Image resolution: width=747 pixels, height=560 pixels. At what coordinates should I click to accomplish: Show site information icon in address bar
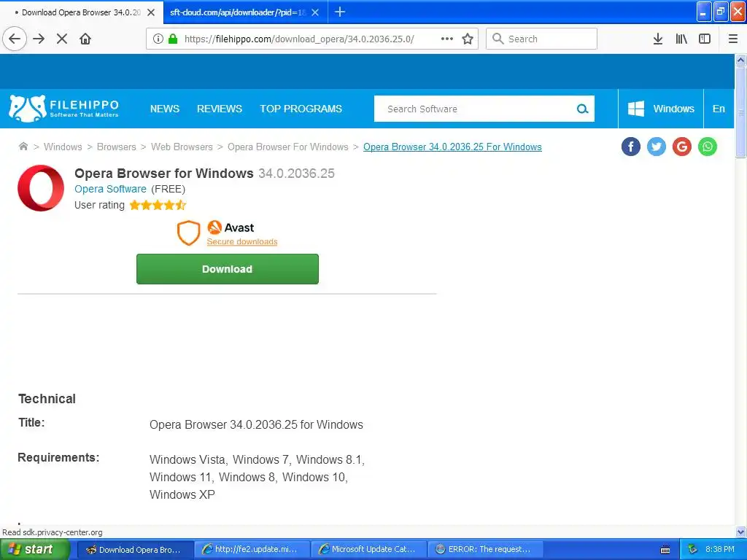tap(158, 39)
